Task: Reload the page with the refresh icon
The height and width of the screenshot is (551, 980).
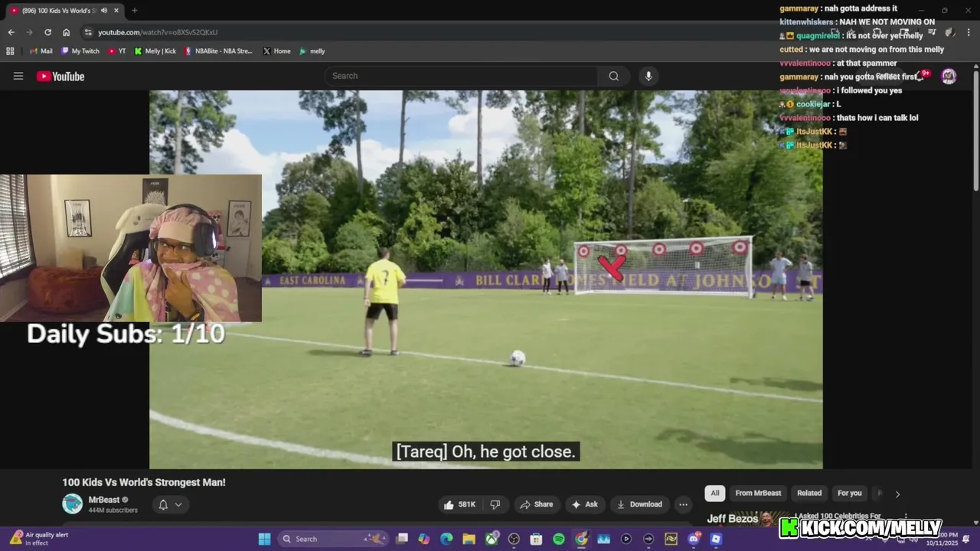Action: click(x=47, y=32)
